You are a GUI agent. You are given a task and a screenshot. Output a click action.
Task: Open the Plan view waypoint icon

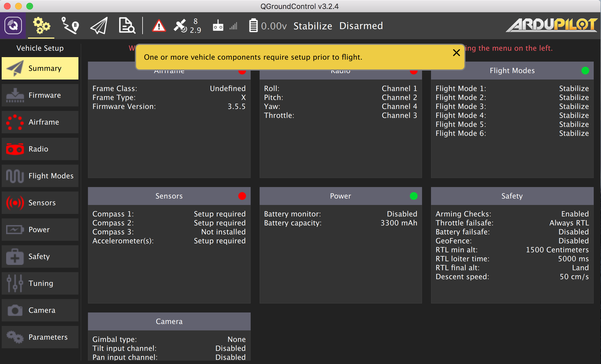70,26
